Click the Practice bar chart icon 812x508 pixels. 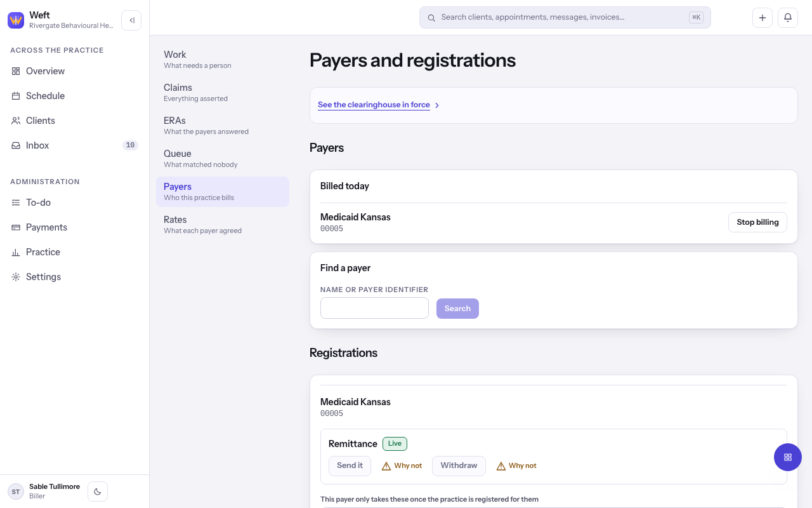click(16, 252)
